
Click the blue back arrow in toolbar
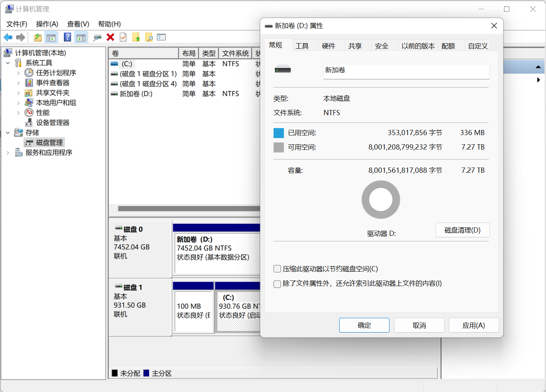tap(8, 37)
